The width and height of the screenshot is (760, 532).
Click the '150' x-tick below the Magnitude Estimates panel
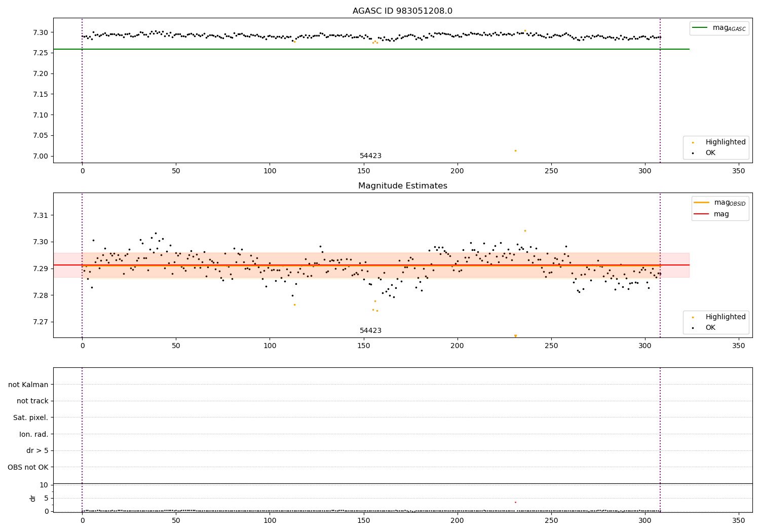pos(363,346)
